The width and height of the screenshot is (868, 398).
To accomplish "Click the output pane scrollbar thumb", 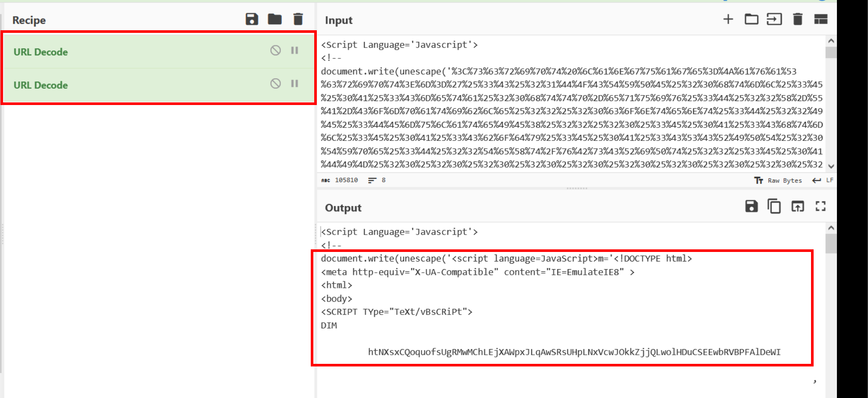I will pyautogui.click(x=831, y=243).
